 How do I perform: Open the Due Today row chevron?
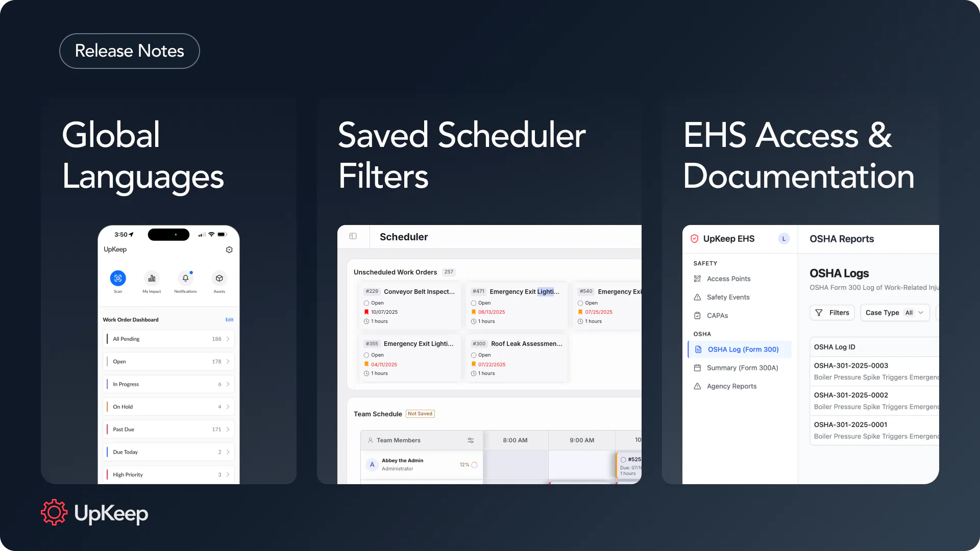coord(228,452)
